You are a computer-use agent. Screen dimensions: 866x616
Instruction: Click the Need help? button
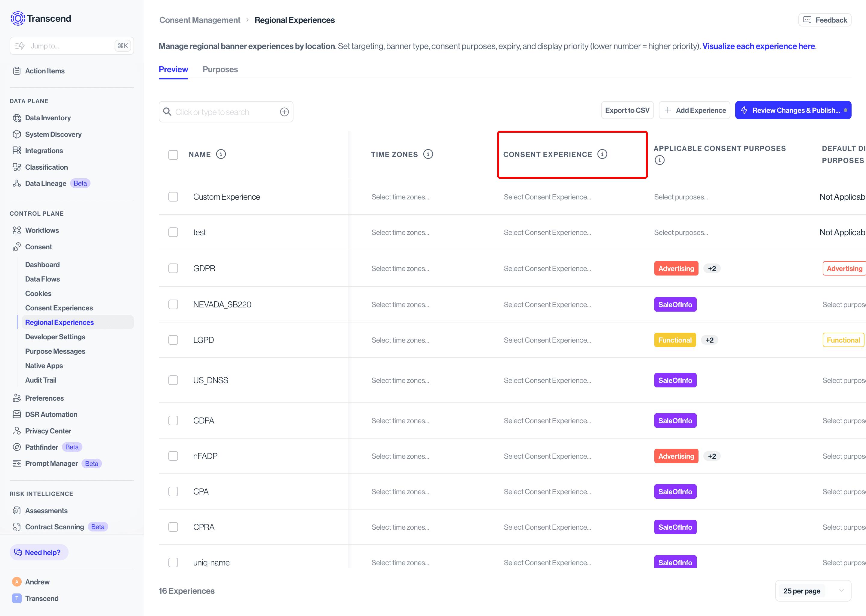pyautogui.click(x=39, y=552)
